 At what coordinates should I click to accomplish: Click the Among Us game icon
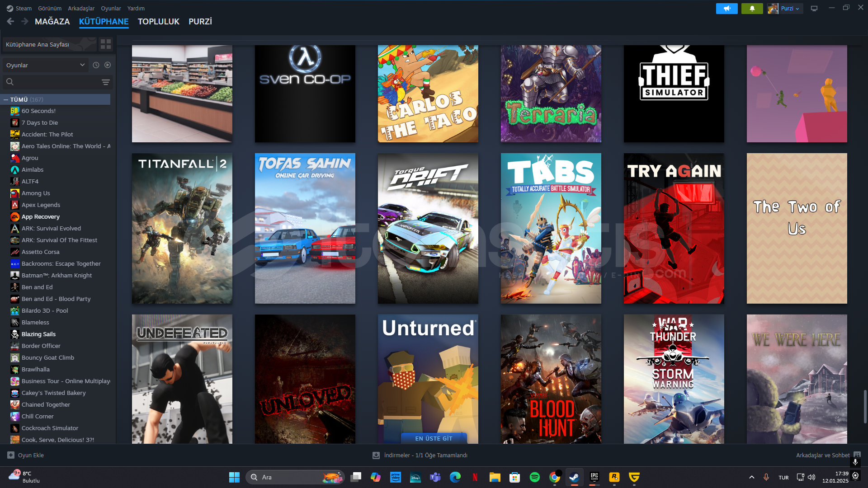pyautogui.click(x=15, y=193)
